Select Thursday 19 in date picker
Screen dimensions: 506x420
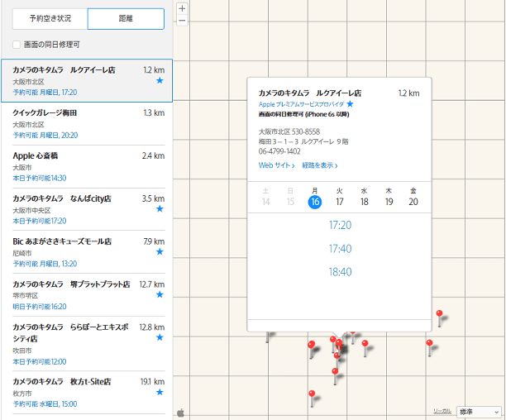tap(389, 202)
